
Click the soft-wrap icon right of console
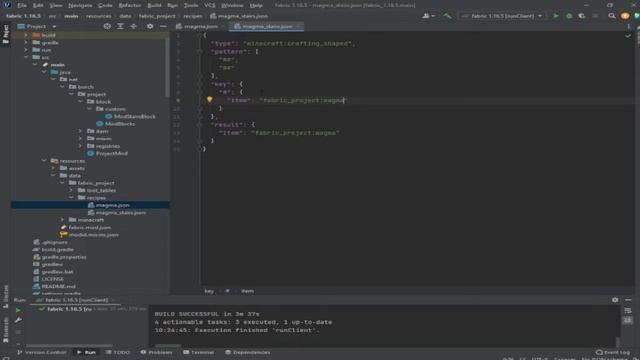(628, 311)
